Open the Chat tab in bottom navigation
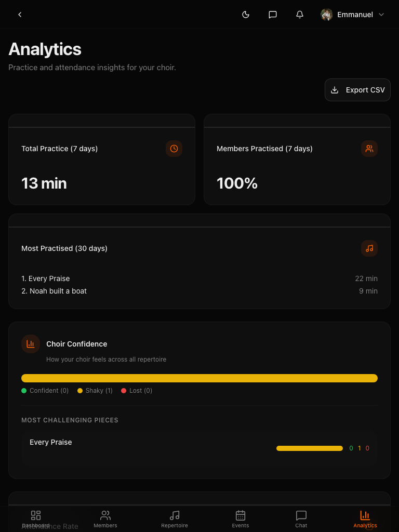Screen dimensions: 399x532 301,518
